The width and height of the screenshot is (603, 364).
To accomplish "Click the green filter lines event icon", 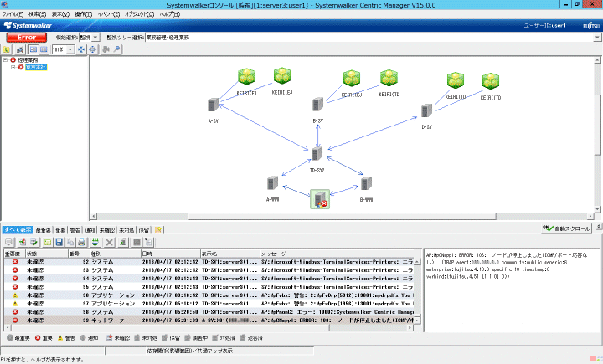I will [95, 242].
